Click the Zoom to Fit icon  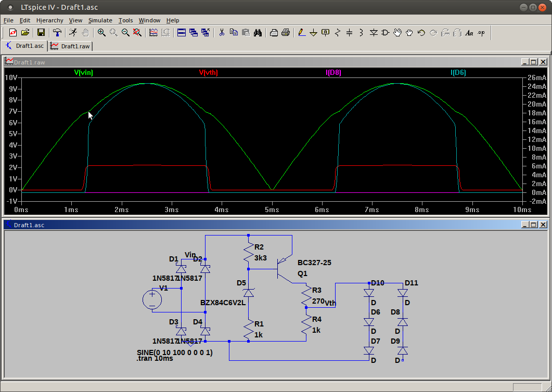(137, 33)
